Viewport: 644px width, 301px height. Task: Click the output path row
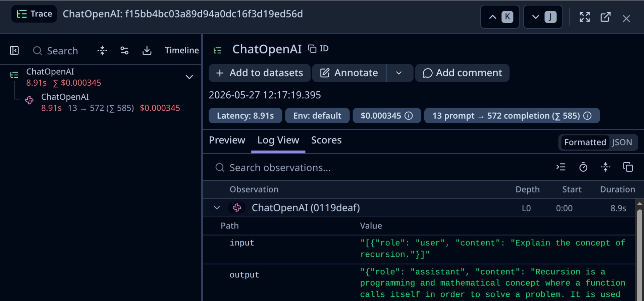419,283
